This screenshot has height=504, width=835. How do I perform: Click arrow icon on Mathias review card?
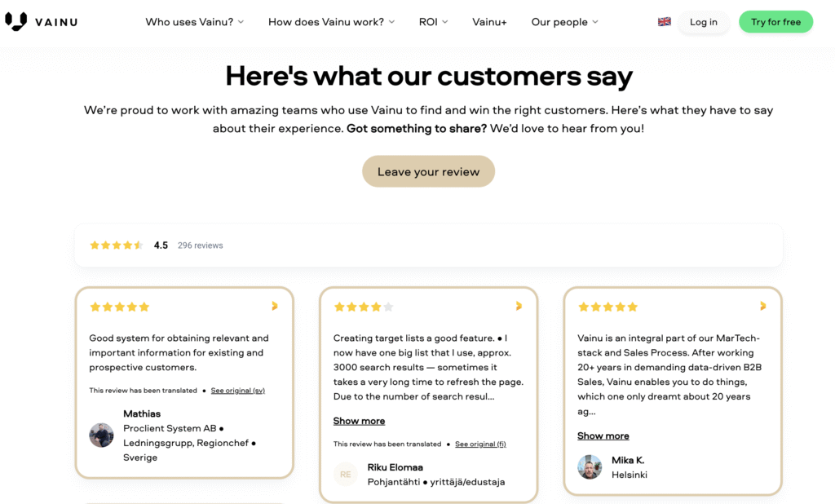(274, 306)
